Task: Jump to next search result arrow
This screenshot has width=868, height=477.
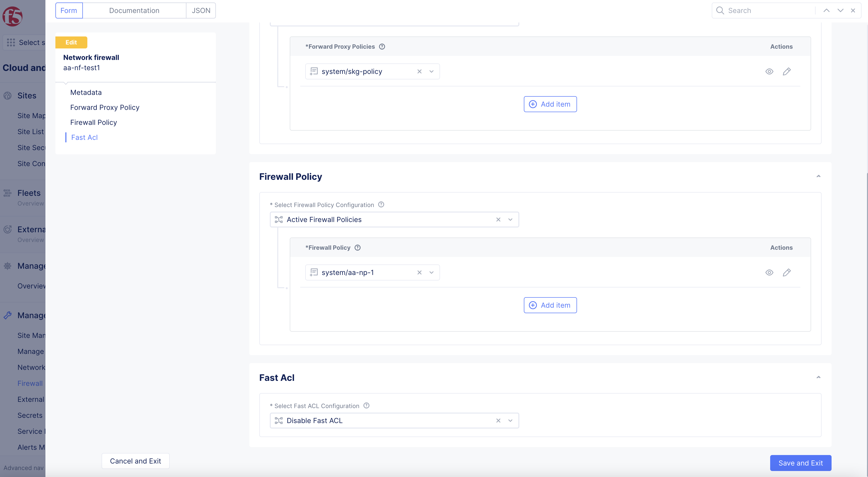Action: (840, 10)
